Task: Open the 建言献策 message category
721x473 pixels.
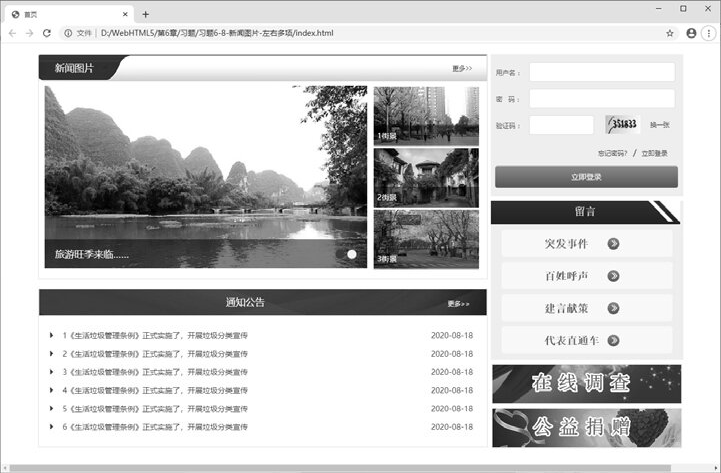Action: click(587, 308)
